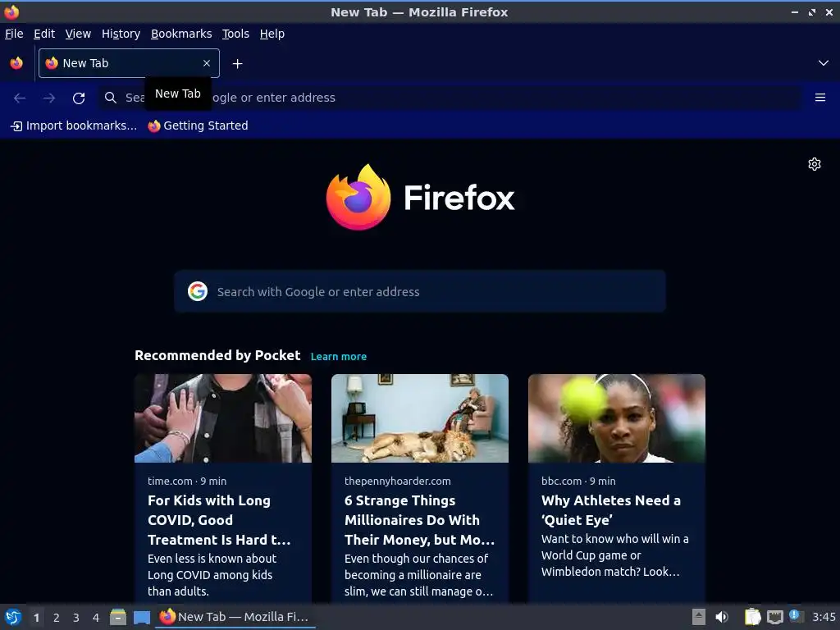Screen dimensions: 840x630
Task: Open the taskbar start menu icon
Action: (13, 617)
